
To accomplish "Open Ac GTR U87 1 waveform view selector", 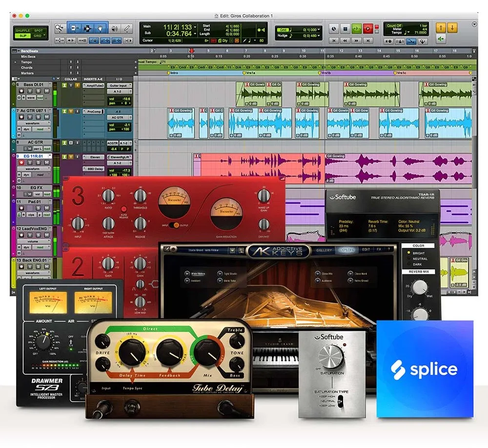I will click(34, 123).
